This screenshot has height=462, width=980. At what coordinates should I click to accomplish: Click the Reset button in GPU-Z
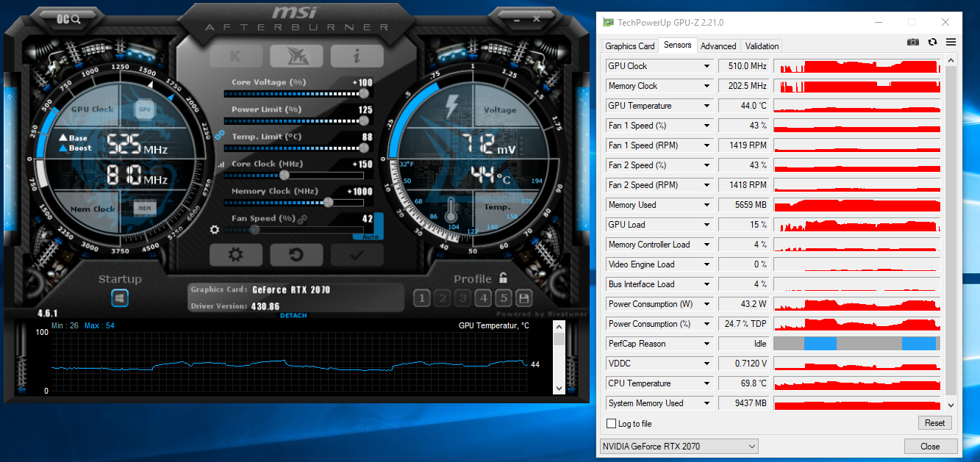click(935, 423)
